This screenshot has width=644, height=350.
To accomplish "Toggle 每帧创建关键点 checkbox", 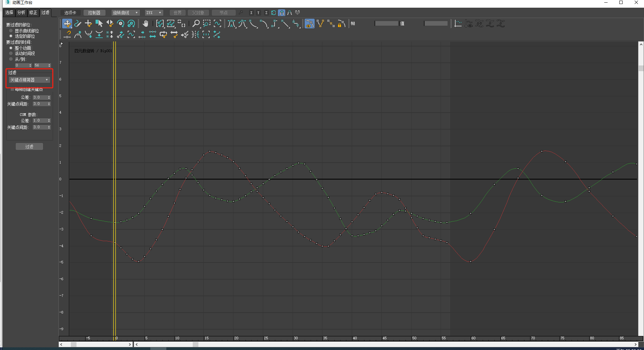I will click(12, 90).
